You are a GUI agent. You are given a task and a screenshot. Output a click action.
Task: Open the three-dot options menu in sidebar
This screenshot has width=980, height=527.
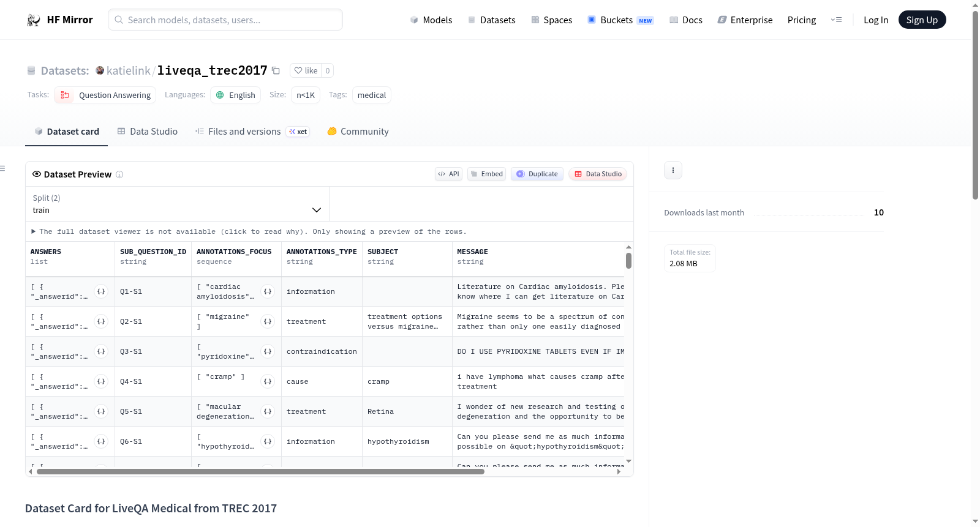pos(673,170)
